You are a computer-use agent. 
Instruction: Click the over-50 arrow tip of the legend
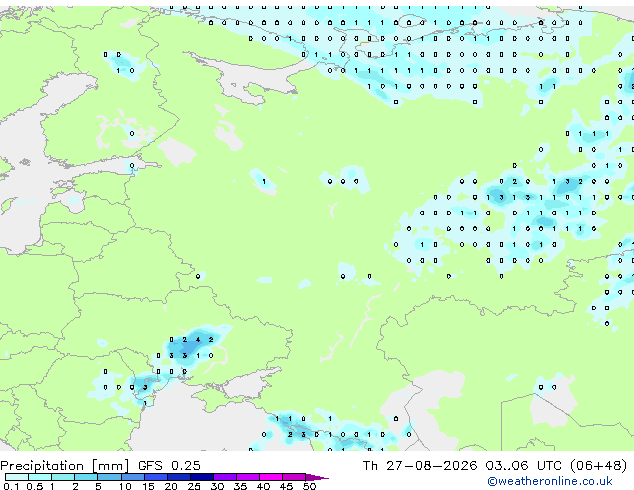pyautogui.click(x=318, y=477)
